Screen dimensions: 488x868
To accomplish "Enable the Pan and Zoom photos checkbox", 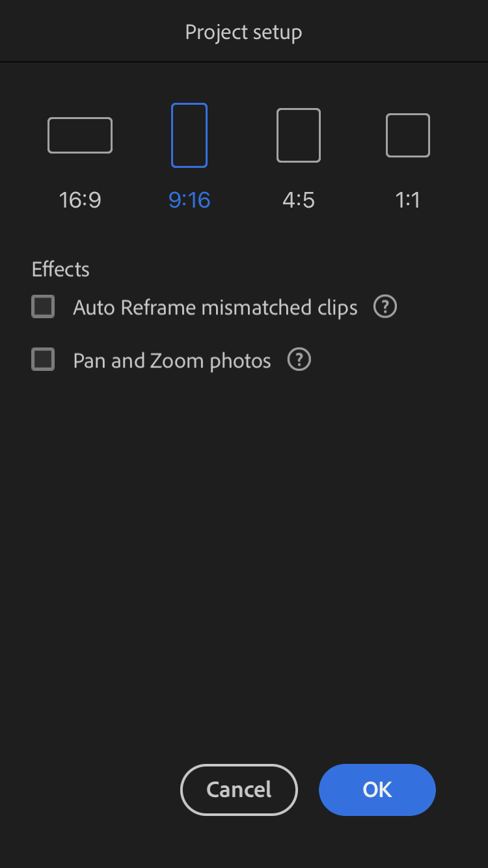I will point(44,360).
